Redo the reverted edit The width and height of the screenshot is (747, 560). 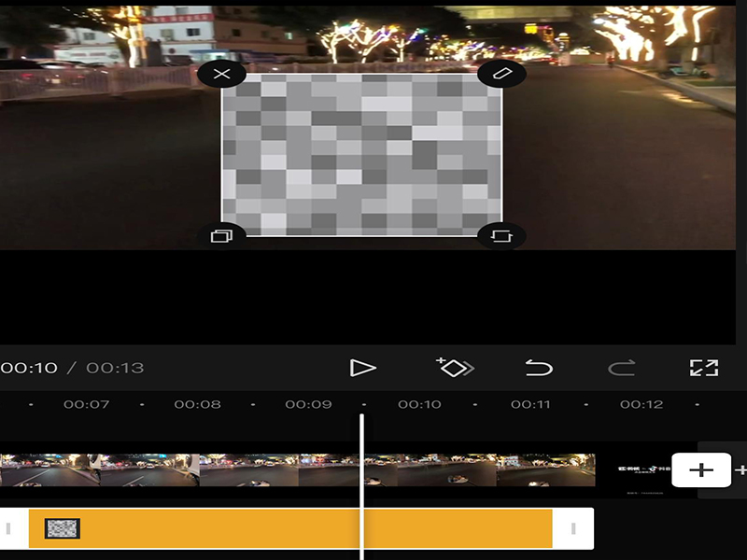pos(622,368)
